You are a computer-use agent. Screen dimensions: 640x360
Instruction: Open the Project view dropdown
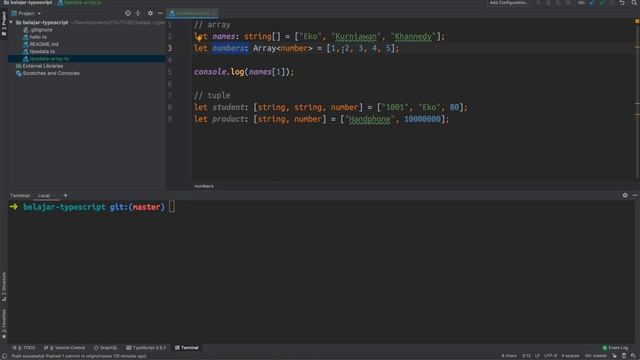[26, 13]
